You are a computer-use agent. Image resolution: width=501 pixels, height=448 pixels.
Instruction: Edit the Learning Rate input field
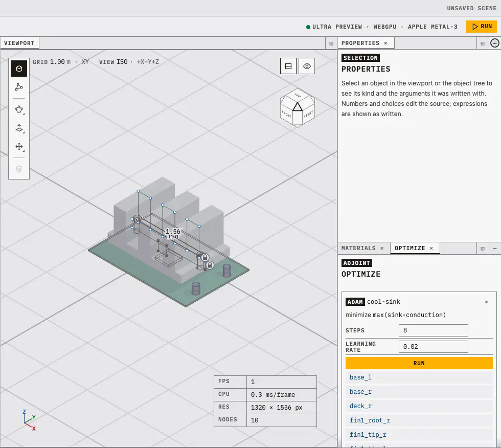pos(434,347)
